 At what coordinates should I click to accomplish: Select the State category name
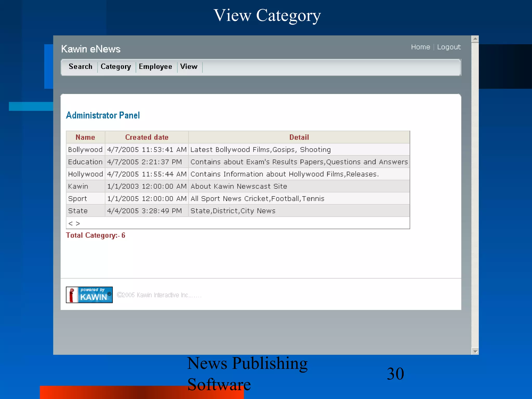coord(78,211)
